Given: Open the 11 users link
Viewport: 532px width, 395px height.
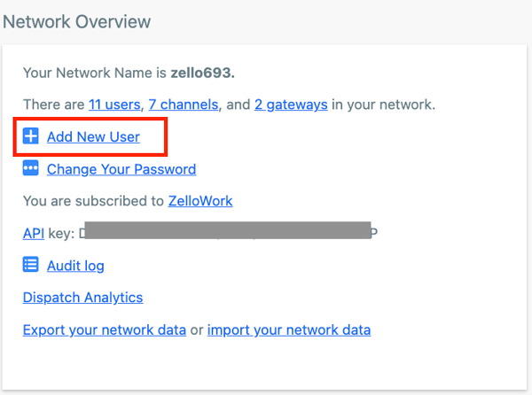Looking at the screenshot, I should tap(114, 105).
